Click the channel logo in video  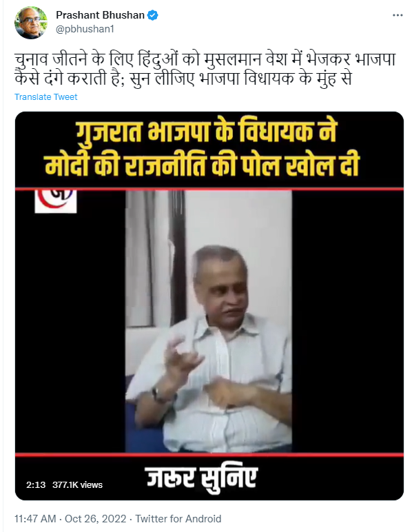[x=56, y=201]
